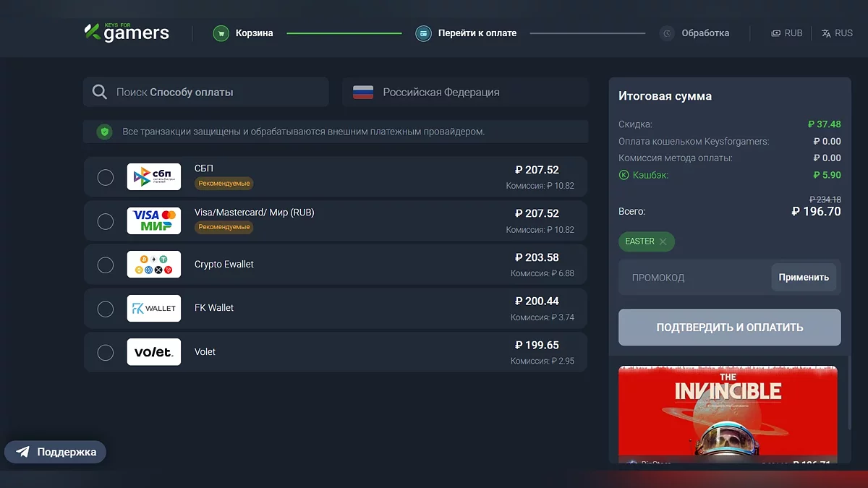The image size is (868, 488).
Task: Select the СБП payment radio button
Action: point(105,177)
